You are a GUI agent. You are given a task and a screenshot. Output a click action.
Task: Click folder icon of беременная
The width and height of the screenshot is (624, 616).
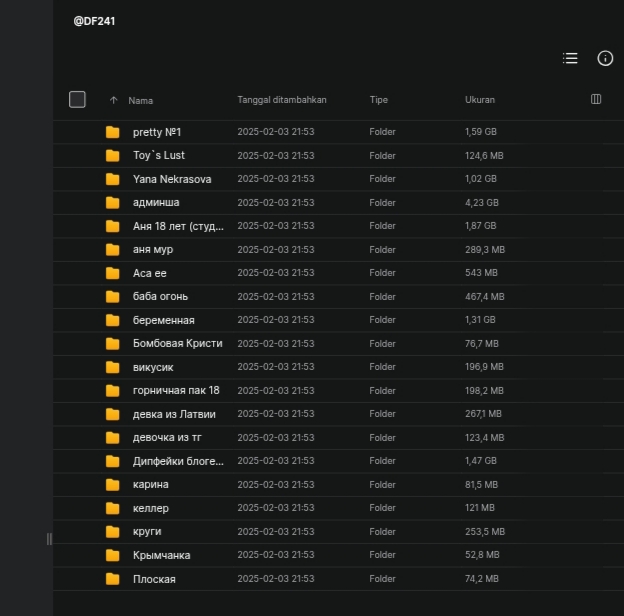113,320
